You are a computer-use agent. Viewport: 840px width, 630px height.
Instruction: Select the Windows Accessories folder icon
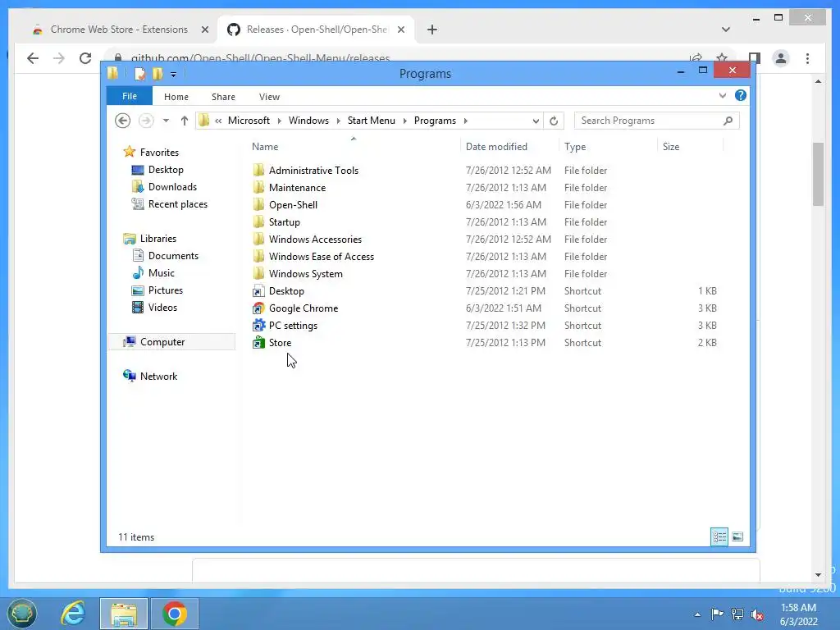(258, 239)
